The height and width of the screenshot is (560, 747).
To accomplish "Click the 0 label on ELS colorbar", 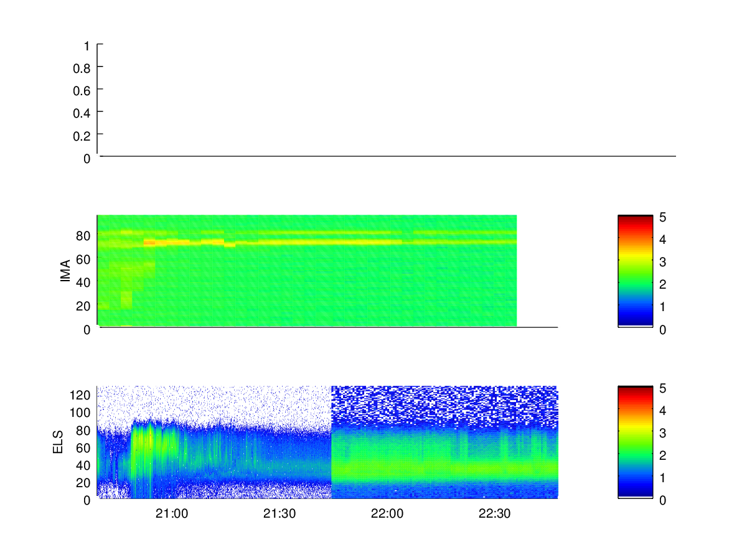I will click(663, 500).
